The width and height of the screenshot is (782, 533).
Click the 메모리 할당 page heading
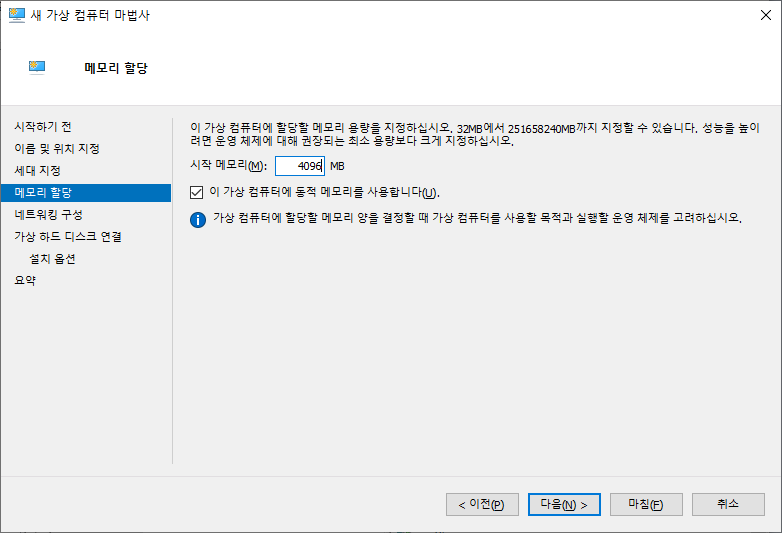[x=116, y=68]
